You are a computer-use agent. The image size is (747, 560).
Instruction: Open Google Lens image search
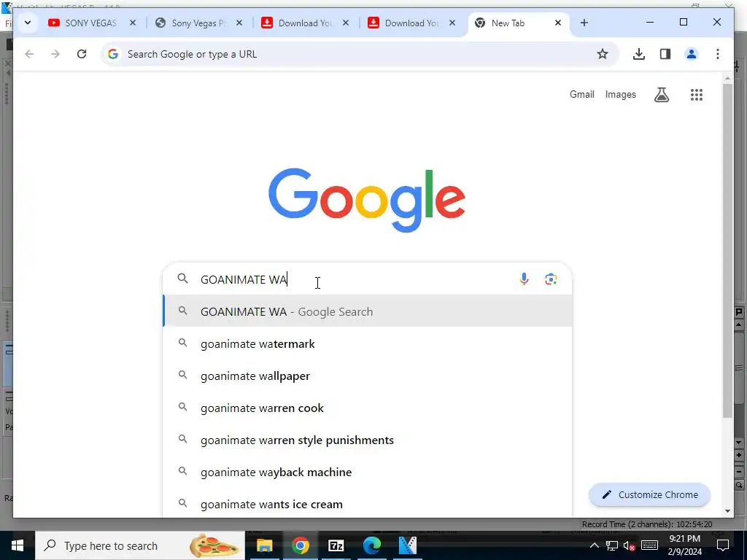coord(551,279)
